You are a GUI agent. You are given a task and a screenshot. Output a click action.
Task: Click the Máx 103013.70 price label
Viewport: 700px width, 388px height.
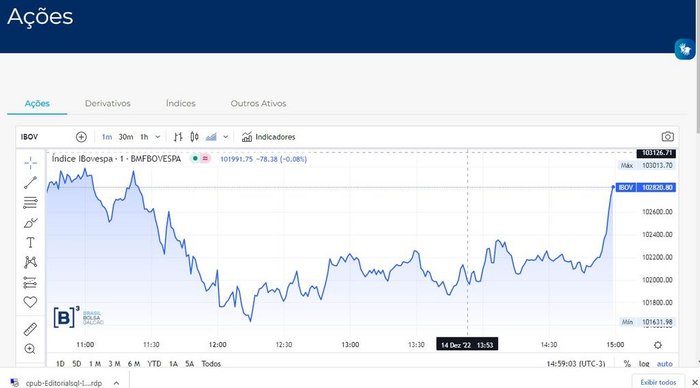click(x=646, y=165)
